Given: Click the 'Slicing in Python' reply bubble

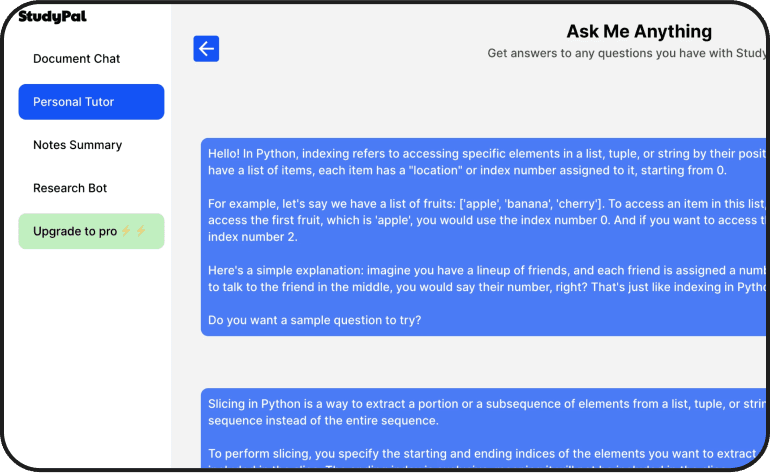Looking at the screenshot, I should (x=484, y=427).
